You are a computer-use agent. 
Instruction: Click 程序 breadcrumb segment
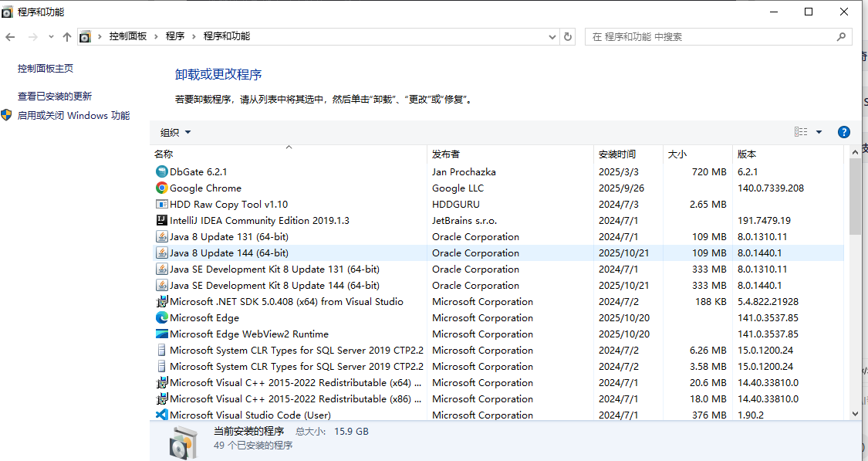coord(175,36)
